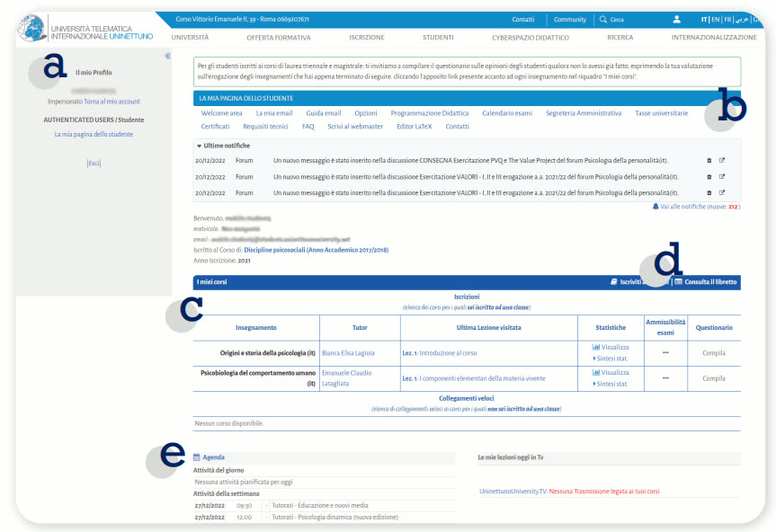Open La mia email link
The width and height of the screenshot is (776, 532).
[274, 113]
